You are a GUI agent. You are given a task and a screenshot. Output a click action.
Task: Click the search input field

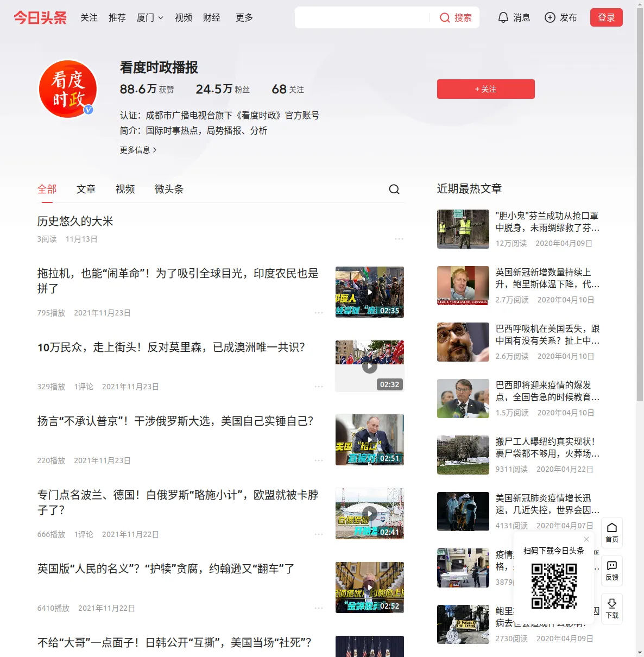362,17
